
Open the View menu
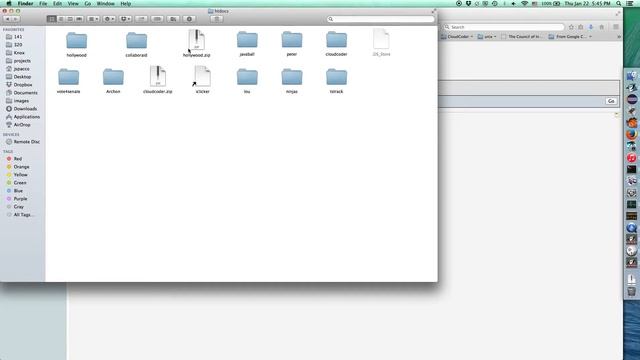click(x=73, y=3)
